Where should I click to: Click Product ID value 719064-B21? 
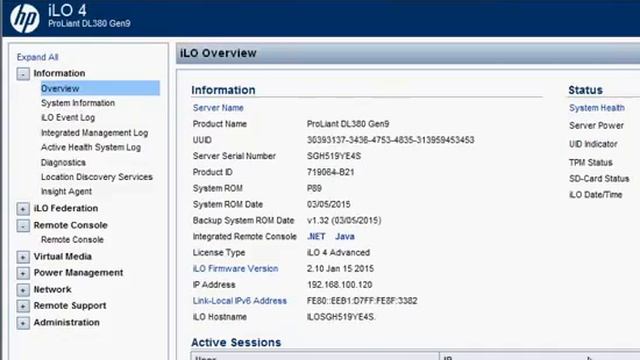coord(331,172)
